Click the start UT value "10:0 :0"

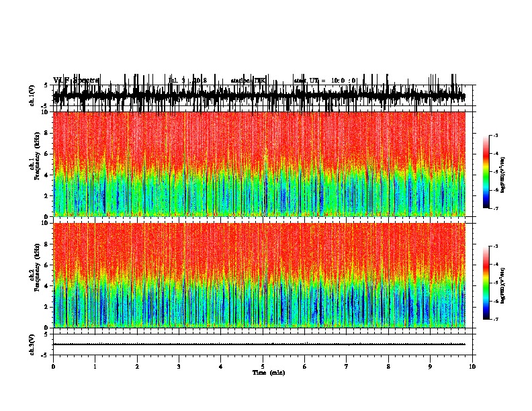tap(343, 81)
